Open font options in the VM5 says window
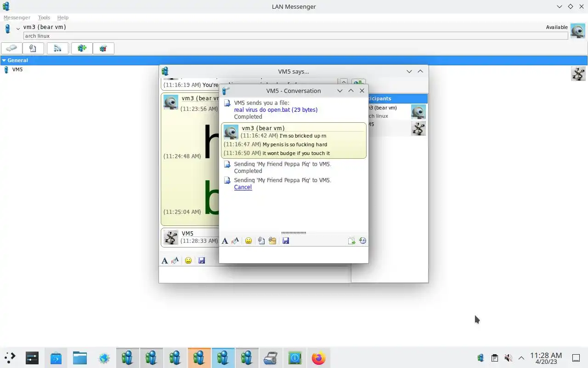The image size is (588, 368). tap(165, 260)
